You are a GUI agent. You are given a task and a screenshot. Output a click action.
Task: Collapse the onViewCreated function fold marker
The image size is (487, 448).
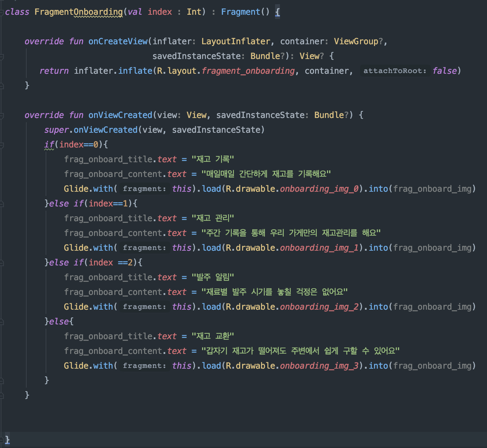pos(2,116)
